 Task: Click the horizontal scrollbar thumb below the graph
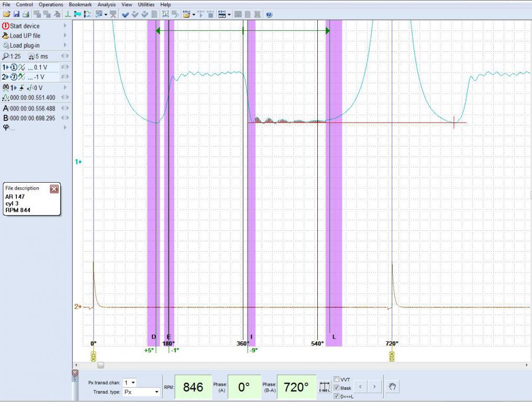coord(101,365)
